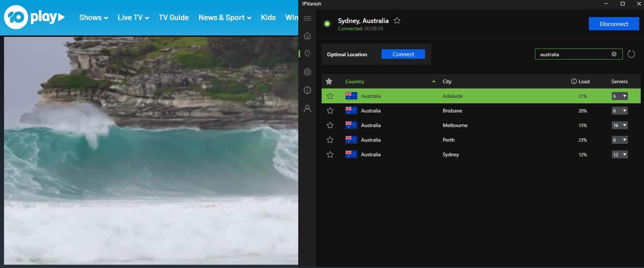This screenshot has height=268, width=644.
Task: Expand the Live TV menu
Action: pyautogui.click(x=133, y=18)
